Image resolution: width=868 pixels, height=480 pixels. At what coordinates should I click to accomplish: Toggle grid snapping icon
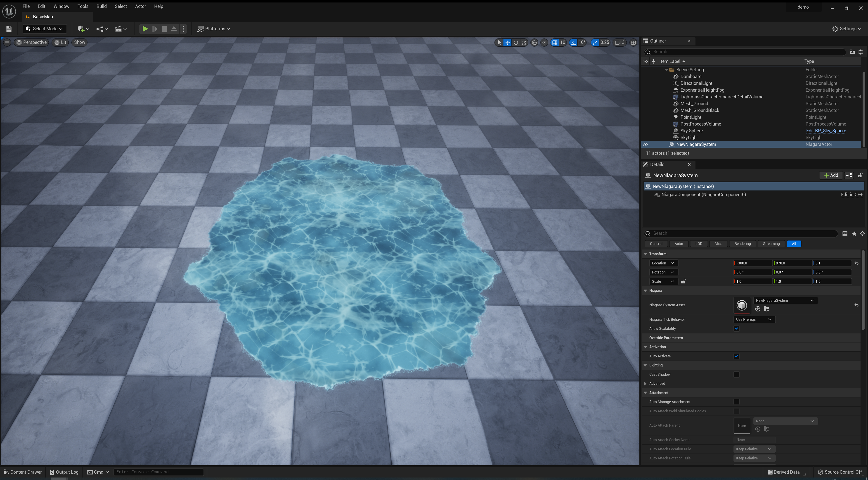coord(555,43)
